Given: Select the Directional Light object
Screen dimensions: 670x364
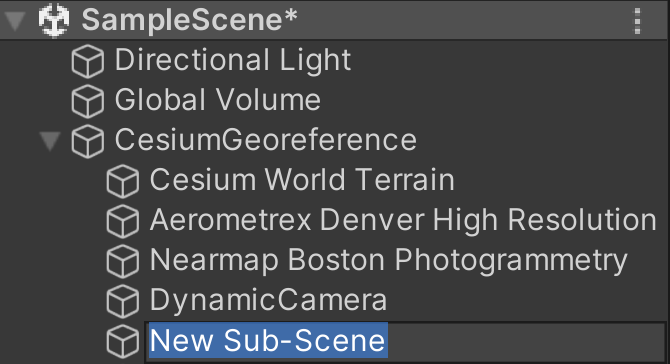Looking at the screenshot, I should (x=233, y=60).
